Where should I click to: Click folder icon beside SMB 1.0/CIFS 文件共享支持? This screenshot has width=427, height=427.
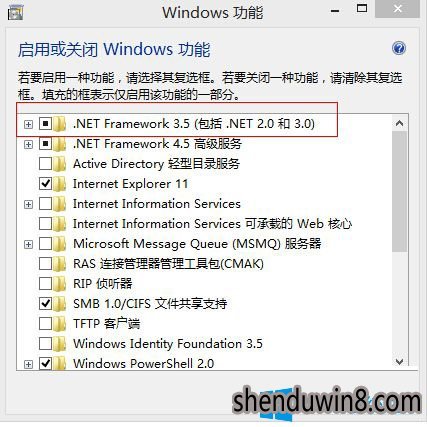[x=59, y=304]
